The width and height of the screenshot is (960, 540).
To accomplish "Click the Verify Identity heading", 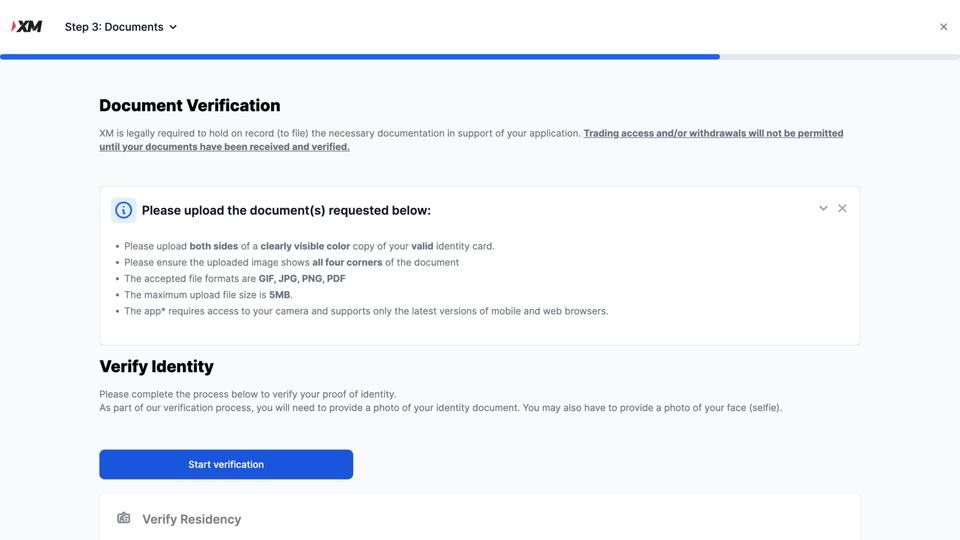I will (x=156, y=366).
